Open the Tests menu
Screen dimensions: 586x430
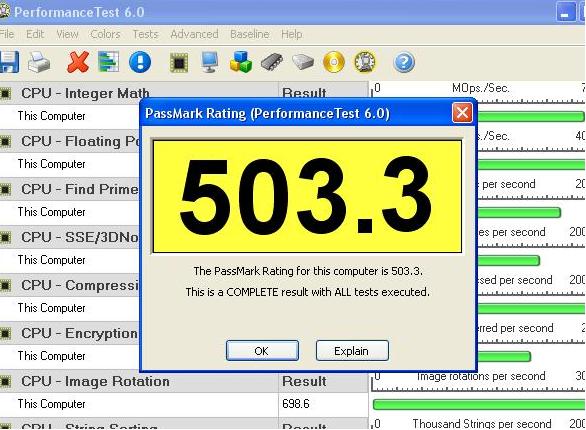click(145, 34)
